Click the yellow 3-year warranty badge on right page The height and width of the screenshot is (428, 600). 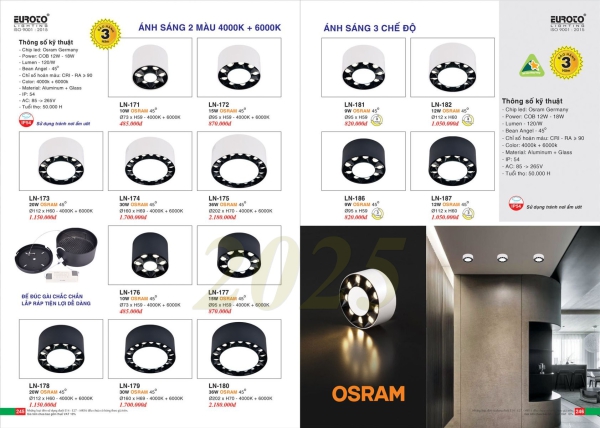point(566,62)
